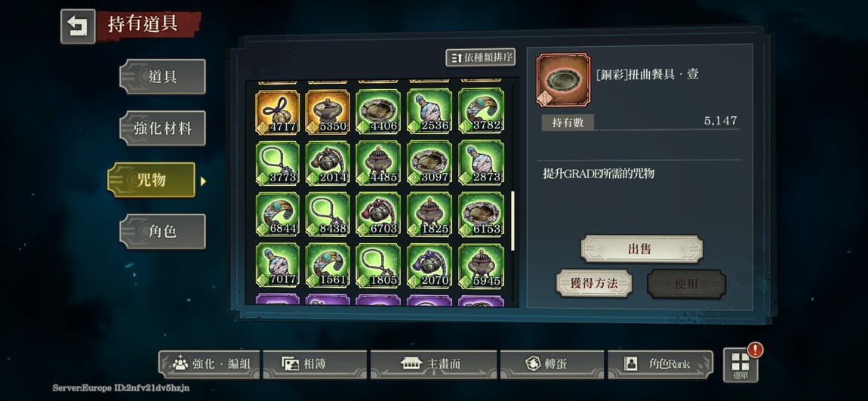This screenshot has height=401, width=868.
Task: Switch to the 強化材料 tab
Action: [162, 128]
